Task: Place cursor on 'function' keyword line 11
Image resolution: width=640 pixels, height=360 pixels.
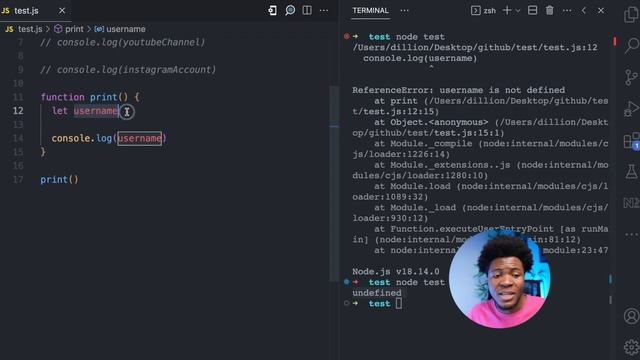Action: 62,97
